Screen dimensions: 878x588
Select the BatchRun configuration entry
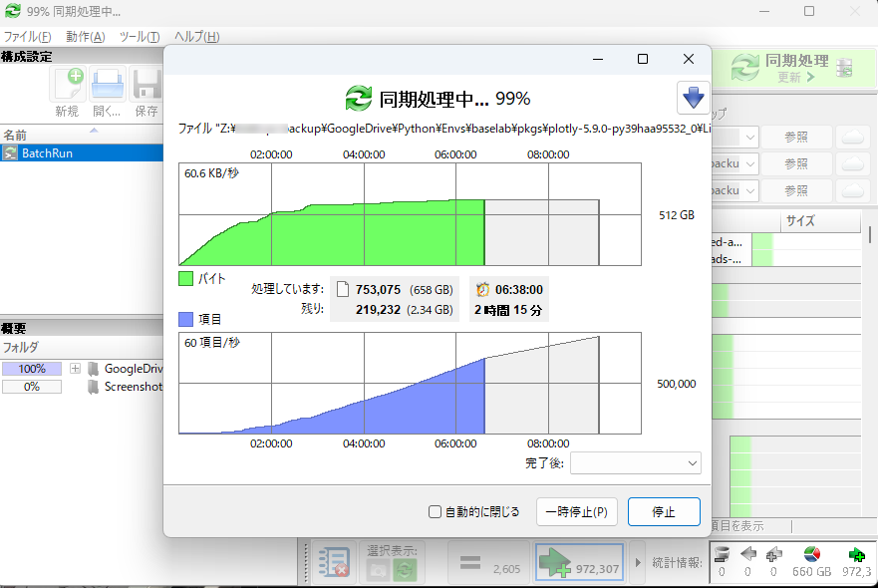click(47, 153)
